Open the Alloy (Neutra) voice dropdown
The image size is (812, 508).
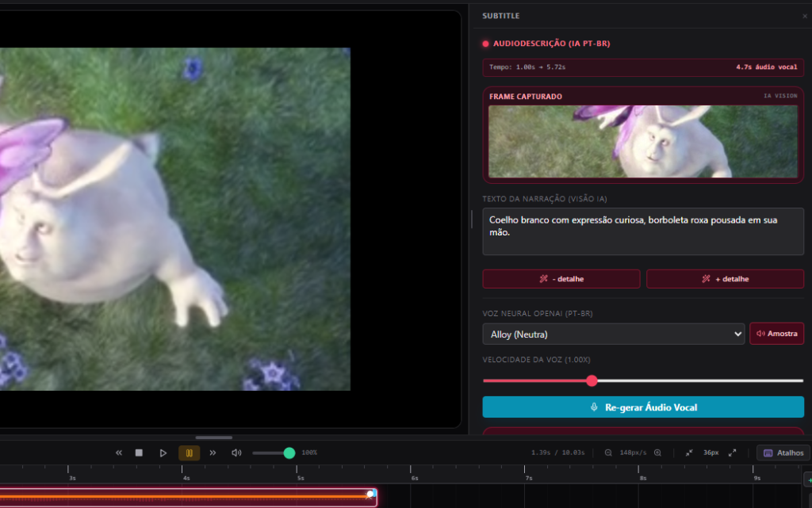click(614, 334)
